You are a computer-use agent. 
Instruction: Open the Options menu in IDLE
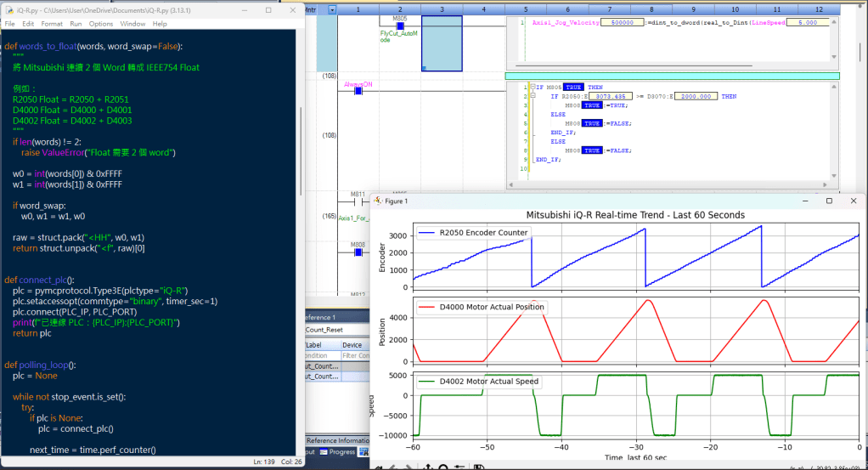pyautogui.click(x=101, y=24)
